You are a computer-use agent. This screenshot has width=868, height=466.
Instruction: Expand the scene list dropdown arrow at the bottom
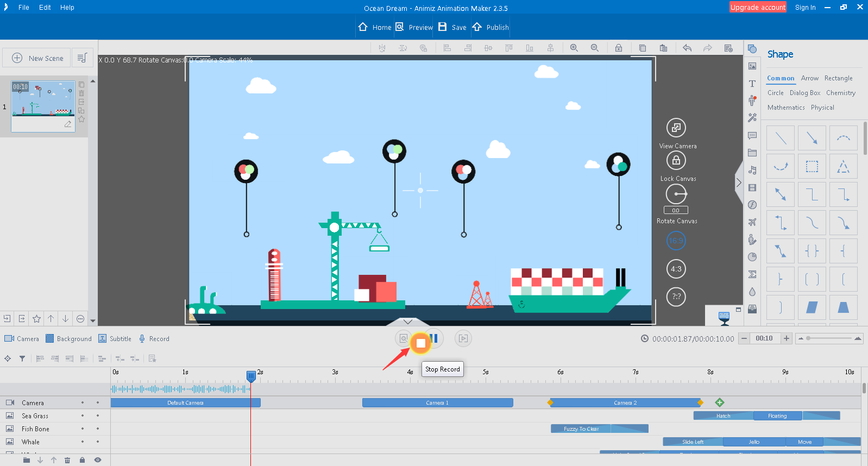tap(93, 321)
